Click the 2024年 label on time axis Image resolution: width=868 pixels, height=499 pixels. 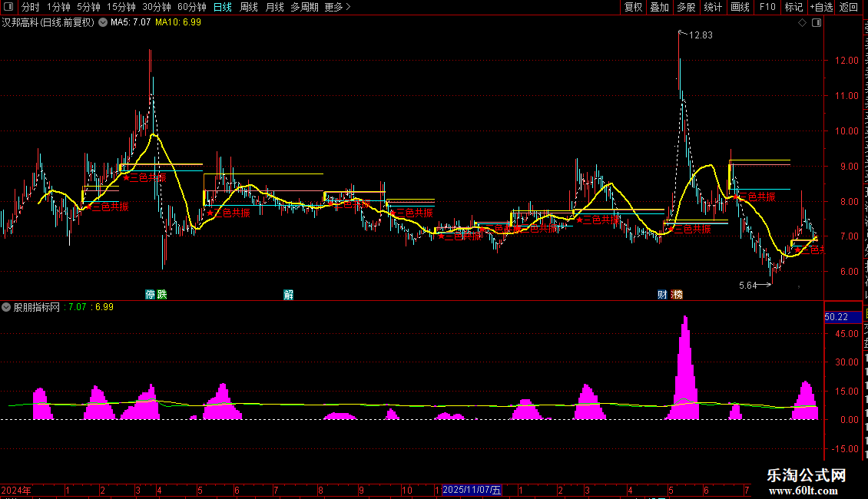coord(16,490)
